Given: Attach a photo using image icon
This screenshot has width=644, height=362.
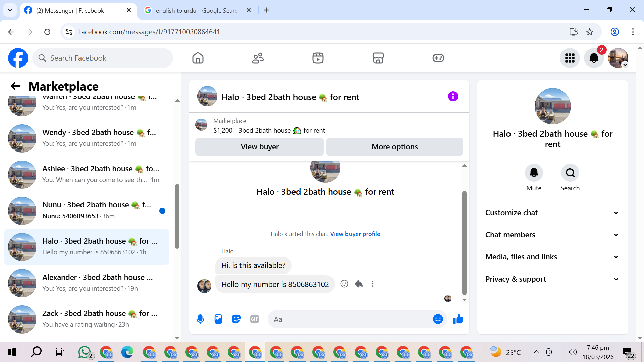Looking at the screenshot, I should (218, 319).
